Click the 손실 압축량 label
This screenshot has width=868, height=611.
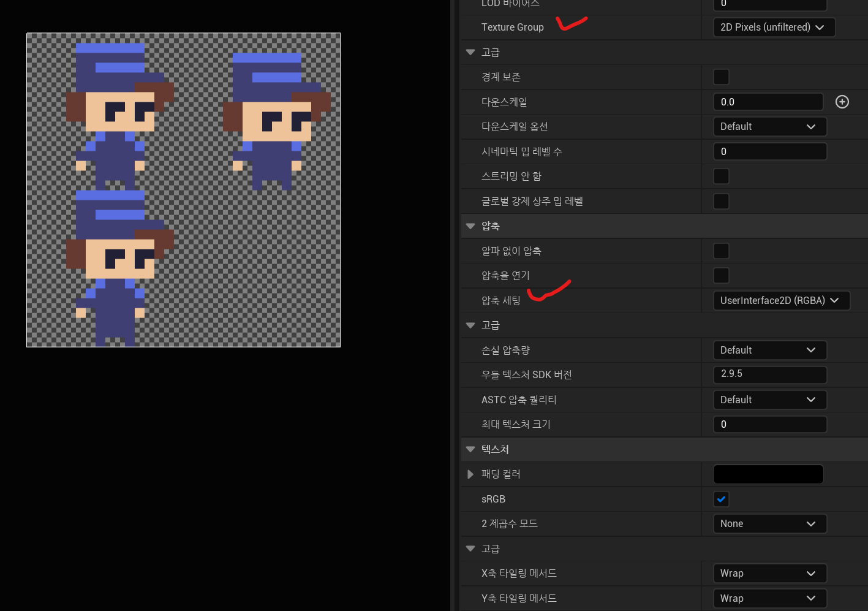pyautogui.click(x=505, y=350)
